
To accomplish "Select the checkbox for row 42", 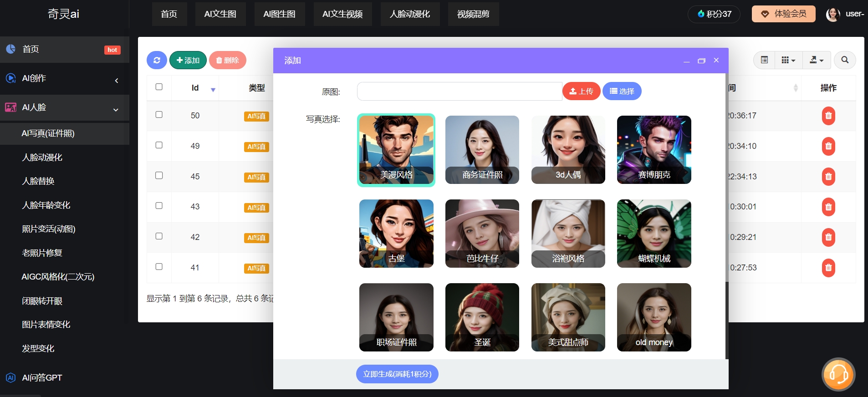I will coord(159,236).
